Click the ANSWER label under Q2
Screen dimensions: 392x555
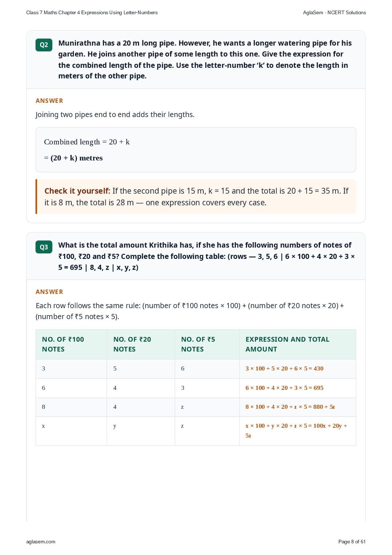tap(49, 101)
